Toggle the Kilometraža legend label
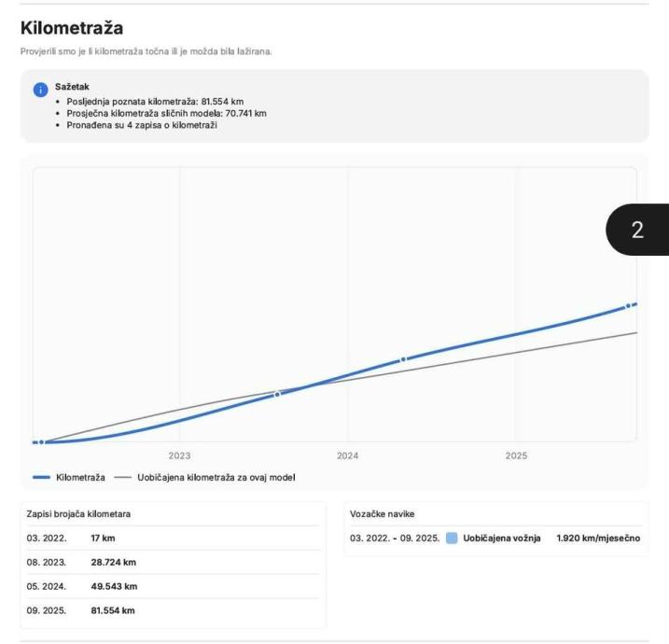 [80, 477]
